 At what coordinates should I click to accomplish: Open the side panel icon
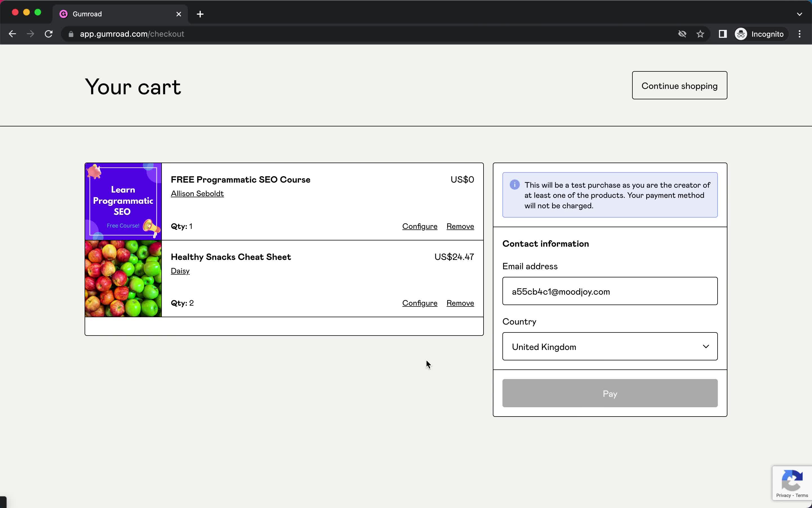[723, 34]
